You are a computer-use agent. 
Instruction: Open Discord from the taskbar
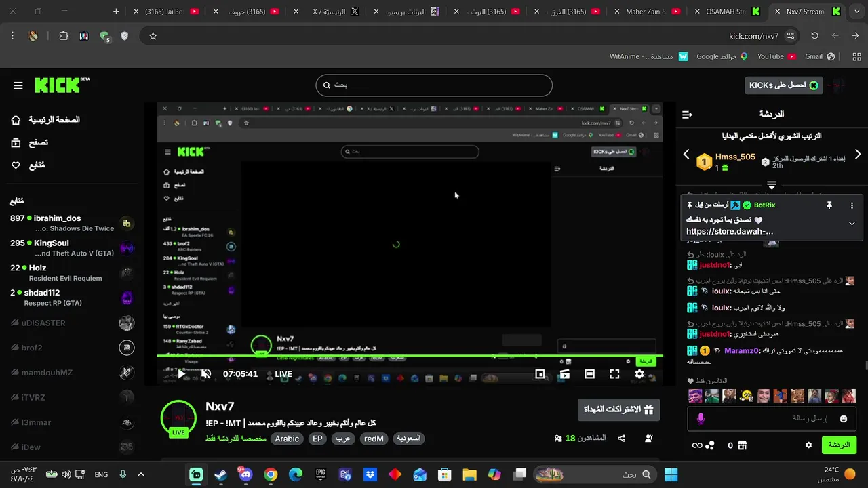[x=245, y=474]
